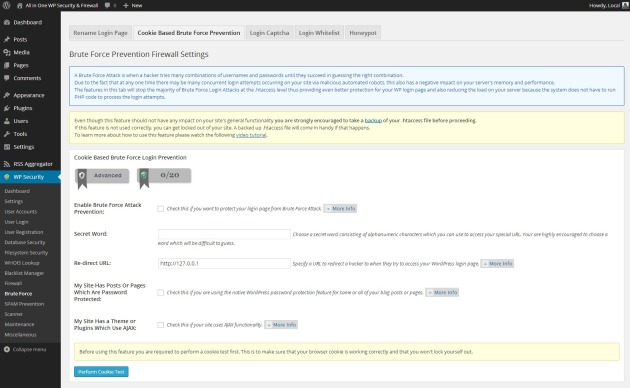Open the user avatar at top right
This screenshot has height=388, width=630.
pos(625,6)
